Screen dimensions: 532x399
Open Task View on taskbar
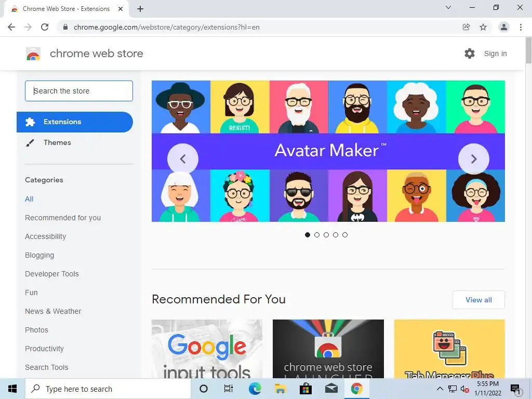click(x=229, y=389)
